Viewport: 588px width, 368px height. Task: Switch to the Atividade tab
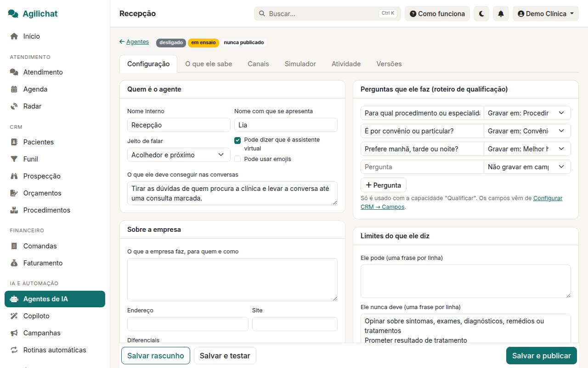click(x=346, y=64)
